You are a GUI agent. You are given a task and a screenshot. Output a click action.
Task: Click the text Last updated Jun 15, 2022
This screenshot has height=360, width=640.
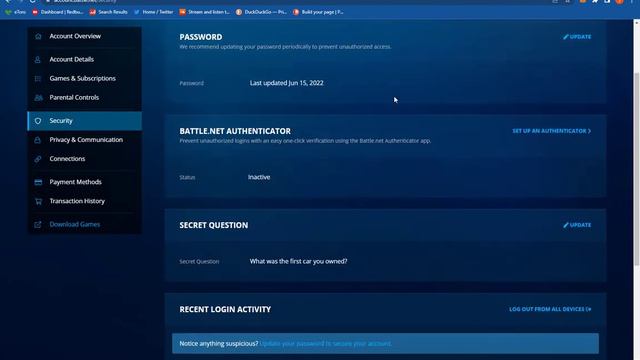[x=287, y=83]
